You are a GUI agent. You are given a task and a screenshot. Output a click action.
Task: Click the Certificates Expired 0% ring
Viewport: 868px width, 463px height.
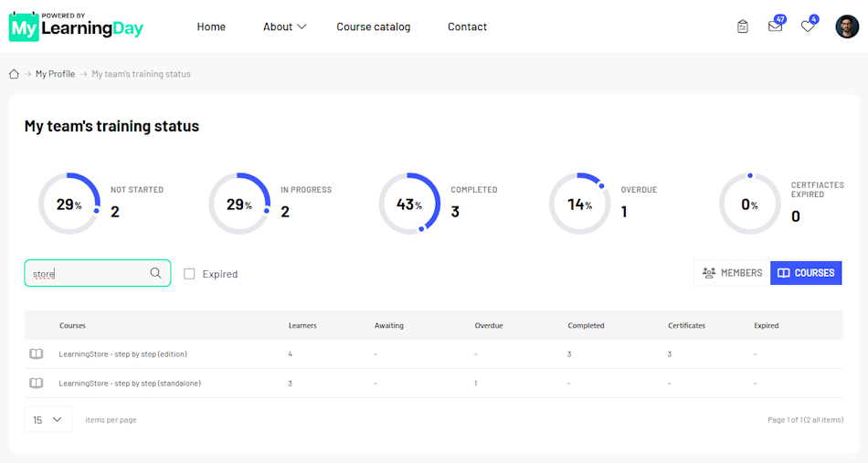(x=749, y=204)
